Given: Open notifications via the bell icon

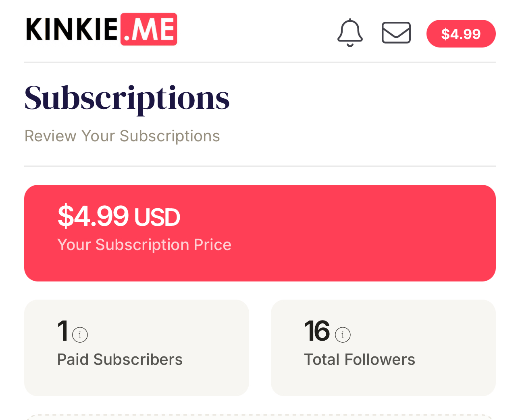Looking at the screenshot, I should click(350, 33).
